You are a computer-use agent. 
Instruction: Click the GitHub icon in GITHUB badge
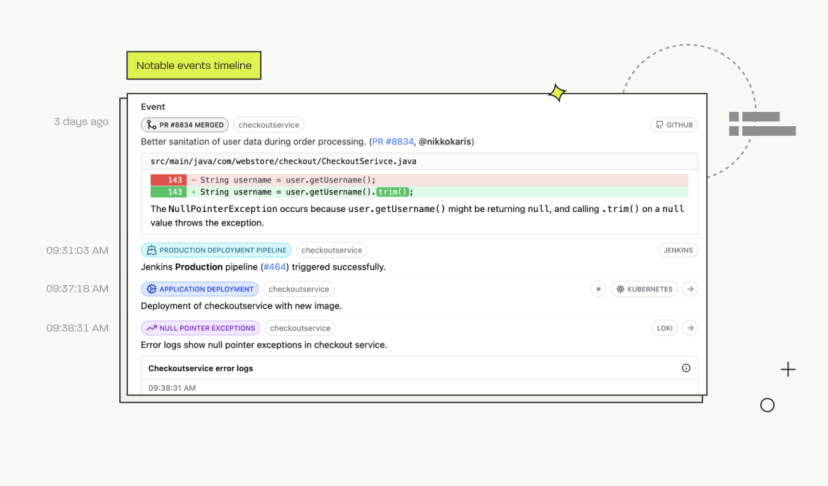(x=659, y=125)
